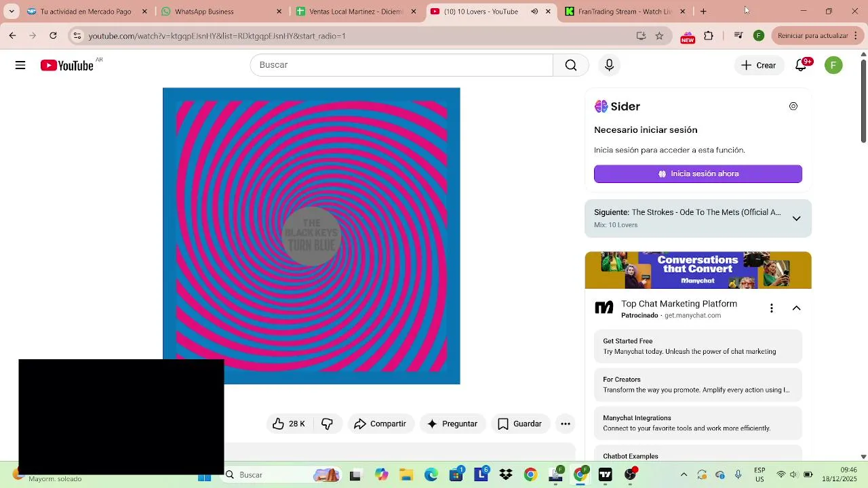Image resolution: width=868 pixels, height=488 pixels.
Task: Click the search magnifier button
Action: coord(571,65)
